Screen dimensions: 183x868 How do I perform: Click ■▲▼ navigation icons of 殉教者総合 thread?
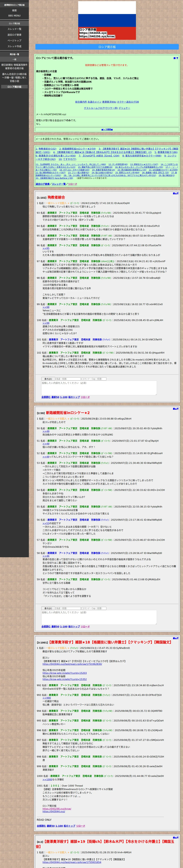(x=176, y=193)
